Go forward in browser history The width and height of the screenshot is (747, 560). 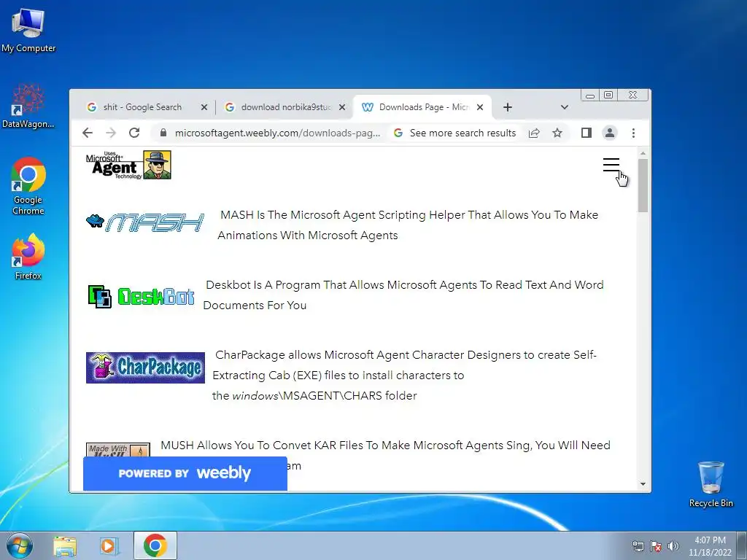pos(111,133)
